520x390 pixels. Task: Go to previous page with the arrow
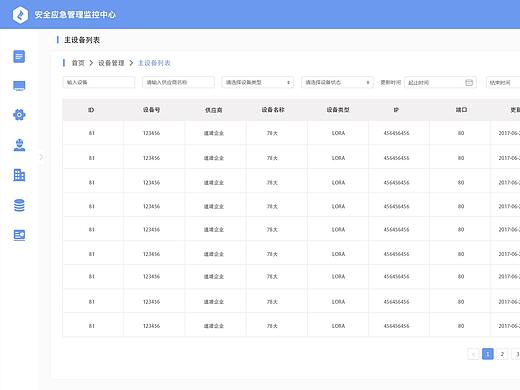pyautogui.click(x=473, y=354)
